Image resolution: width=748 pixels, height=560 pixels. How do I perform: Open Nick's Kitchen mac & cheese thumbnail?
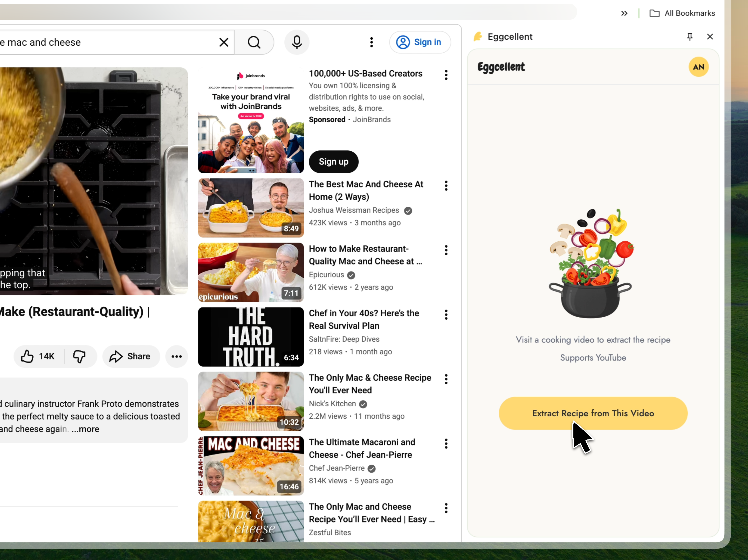point(251,401)
